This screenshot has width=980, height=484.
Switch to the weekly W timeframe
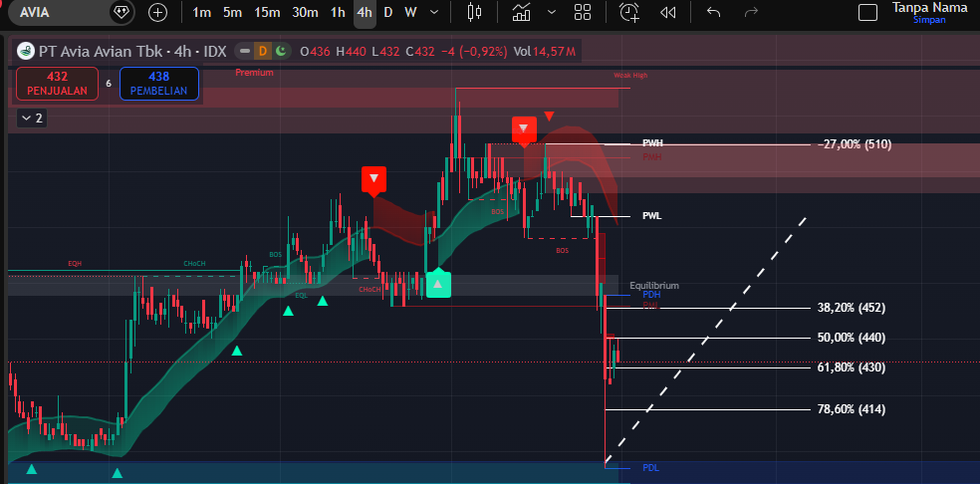(410, 12)
